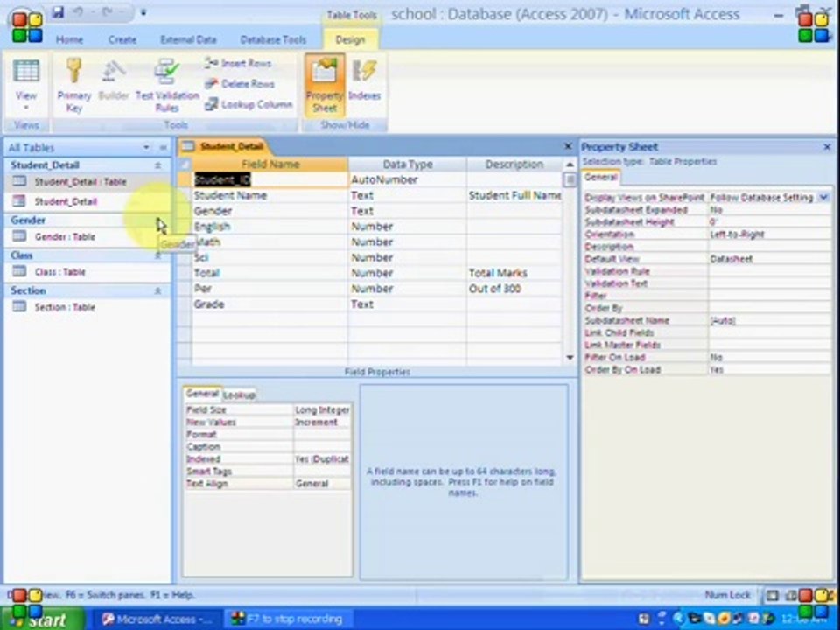Delete Rows from table design
The image size is (840, 630).
[240, 84]
